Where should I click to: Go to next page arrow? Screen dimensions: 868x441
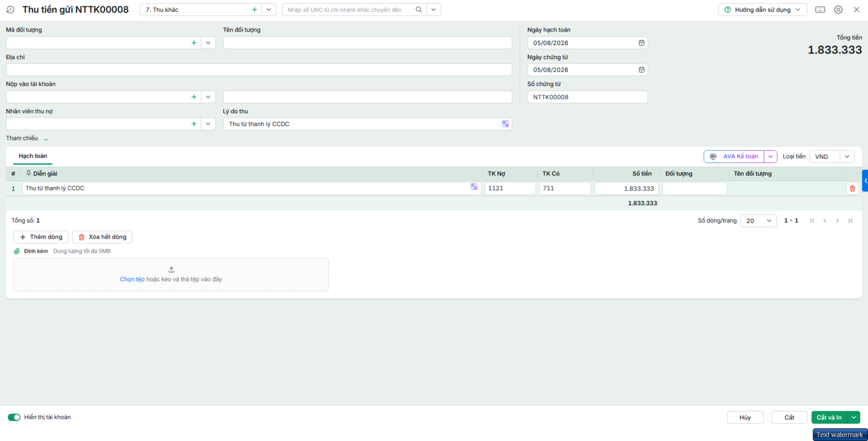[x=837, y=221]
